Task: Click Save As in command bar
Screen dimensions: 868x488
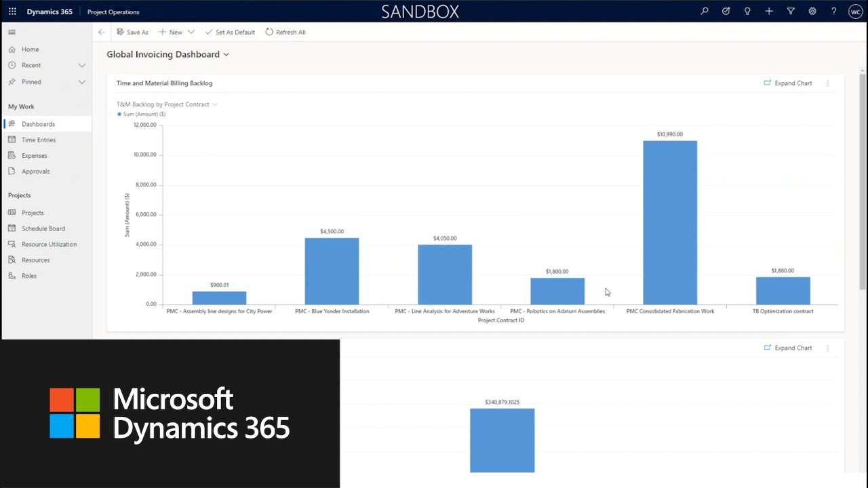Action: pos(132,32)
